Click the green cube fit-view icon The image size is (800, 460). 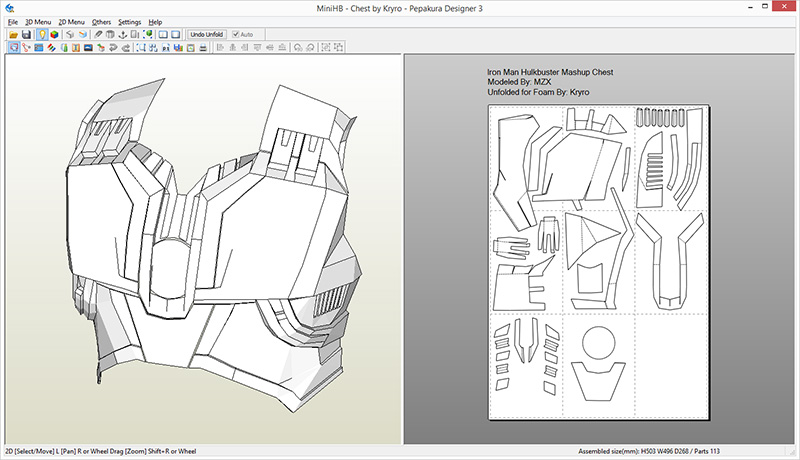coord(148,35)
